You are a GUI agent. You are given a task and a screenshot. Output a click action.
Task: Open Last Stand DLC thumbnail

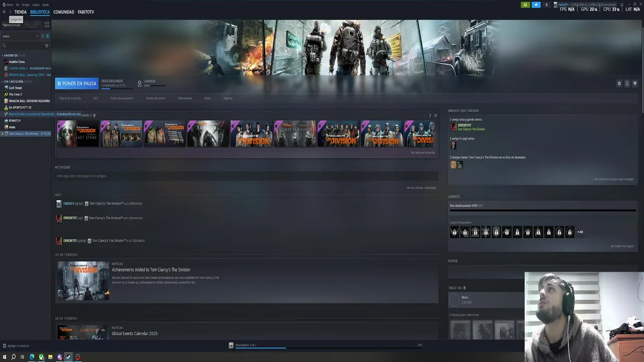pos(78,134)
